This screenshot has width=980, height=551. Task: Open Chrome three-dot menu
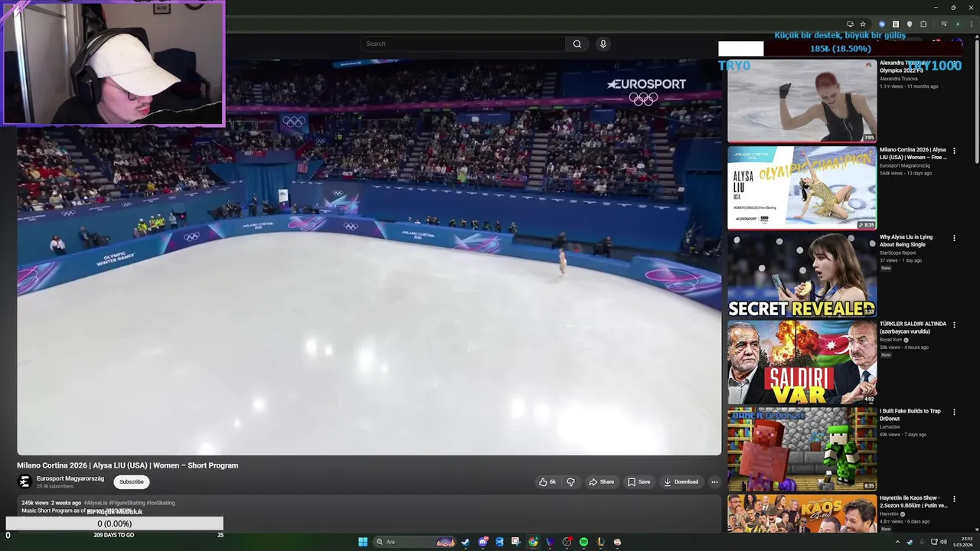(x=972, y=24)
